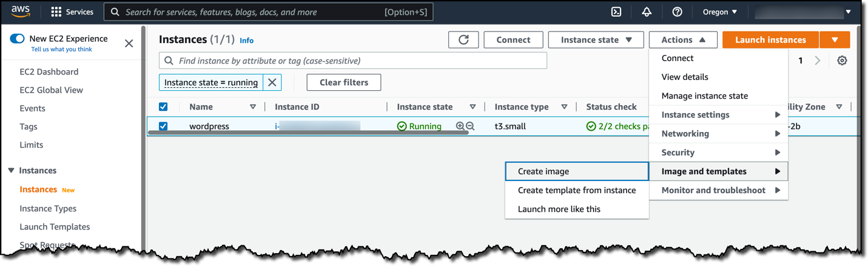This screenshot has height=267, width=868.
Task: Click the 2/2 checks status cell
Action: click(617, 127)
